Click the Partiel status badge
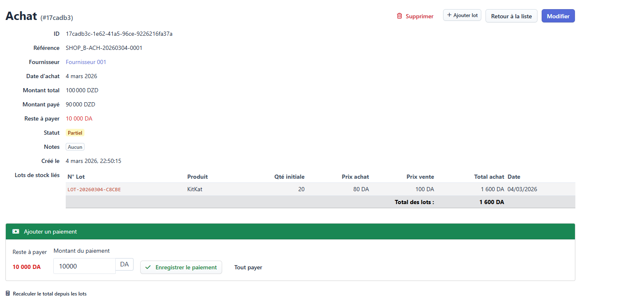The width and height of the screenshot is (644, 298). click(75, 133)
